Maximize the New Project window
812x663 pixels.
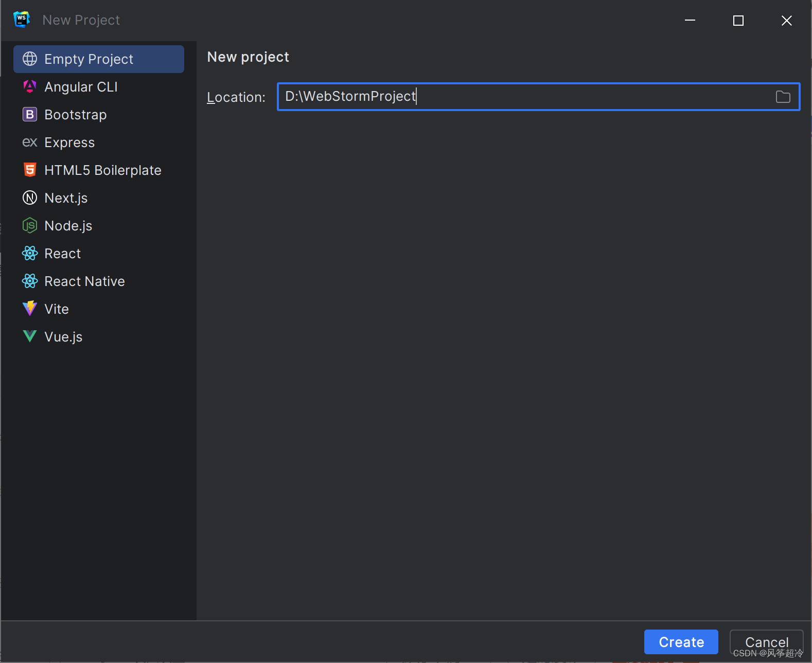738,21
